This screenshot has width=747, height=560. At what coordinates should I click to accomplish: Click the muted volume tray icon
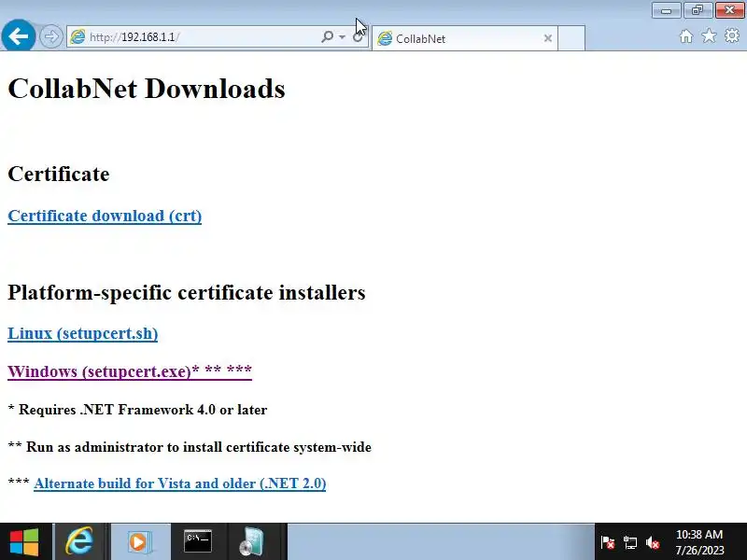pyautogui.click(x=653, y=542)
